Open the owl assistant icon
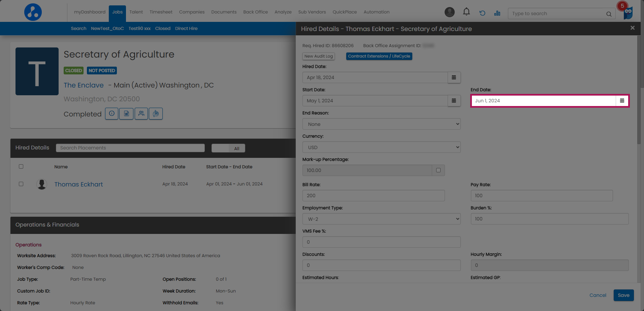644x311 pixels. (628, 13)
